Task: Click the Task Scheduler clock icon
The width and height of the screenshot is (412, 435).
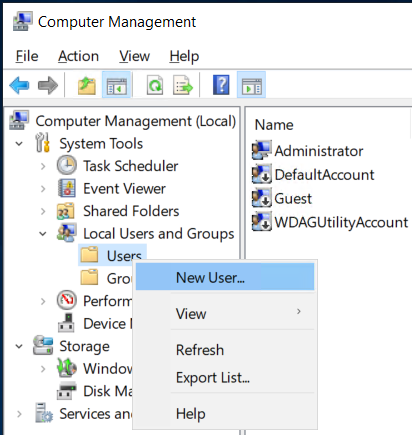Action: pyautogui.click(x=67, y=166)
